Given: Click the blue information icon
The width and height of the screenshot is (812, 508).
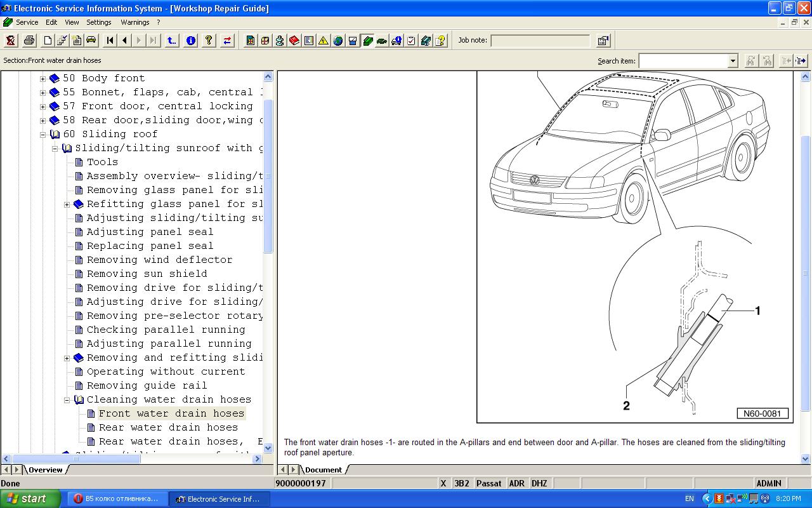Looking at the screenshot, I should pos(190,41).
